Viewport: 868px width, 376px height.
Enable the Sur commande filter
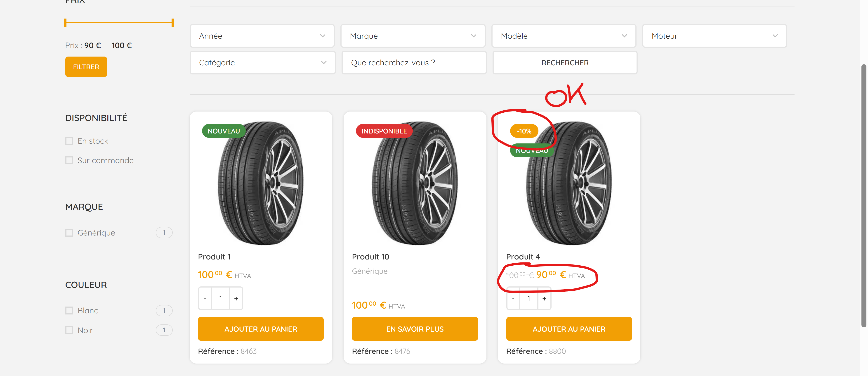click(x=69, y=160)
